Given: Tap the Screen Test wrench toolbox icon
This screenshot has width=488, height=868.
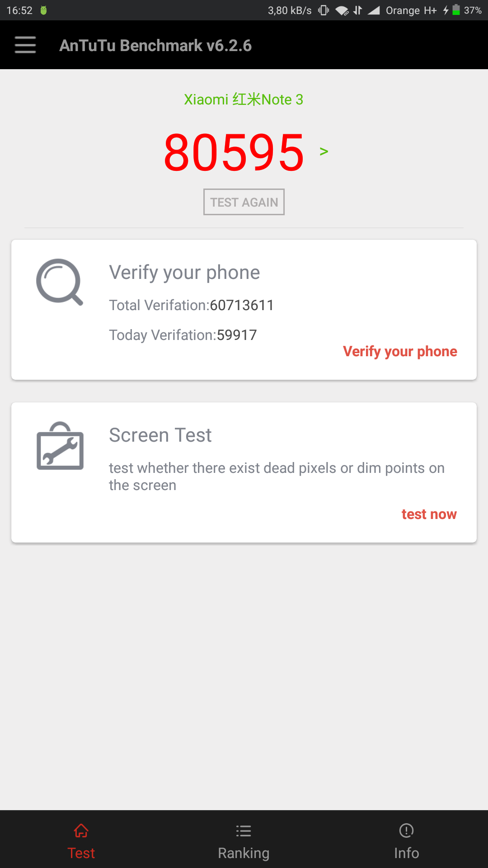Looking at the screenshot, I should 60,446.
